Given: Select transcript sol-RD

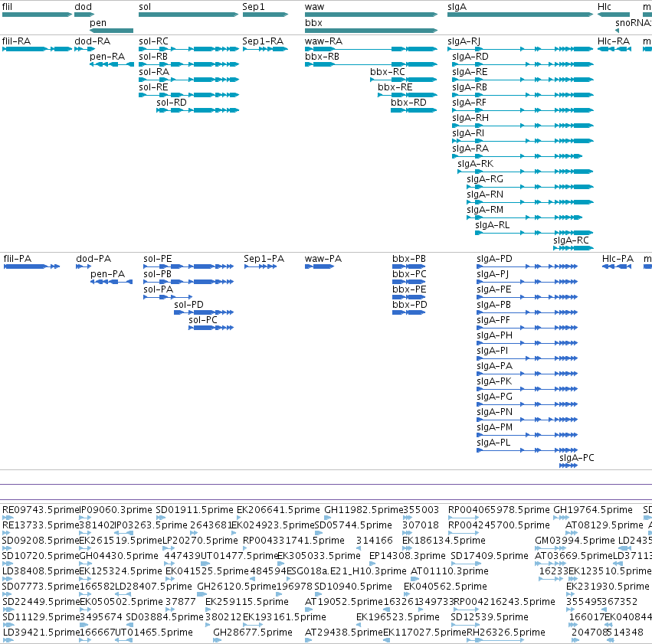Looking at the screenshot, I should click(198, 110).
